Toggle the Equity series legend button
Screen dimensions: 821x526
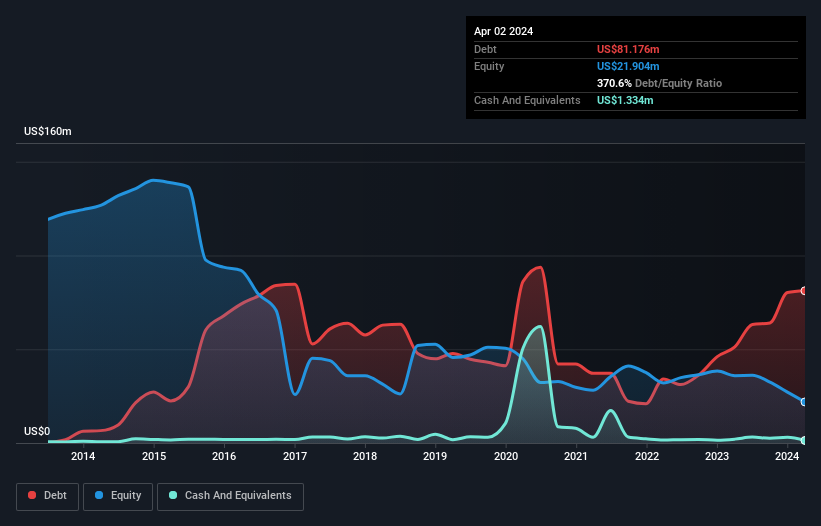(x=118, y=496)
